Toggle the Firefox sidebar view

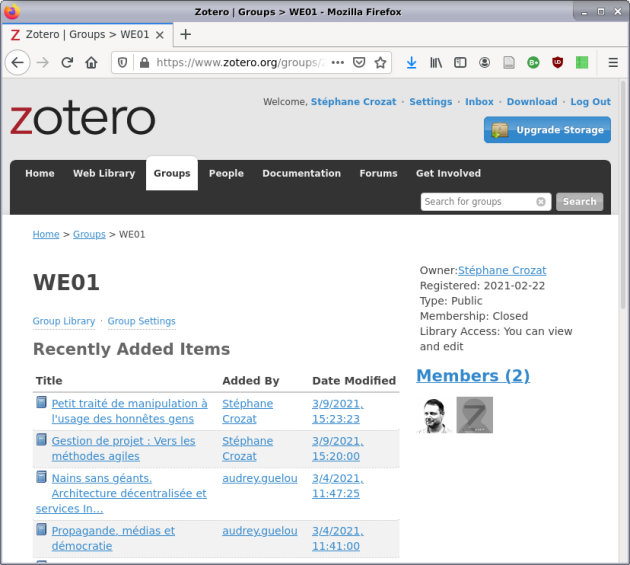[x=460, y=62]
